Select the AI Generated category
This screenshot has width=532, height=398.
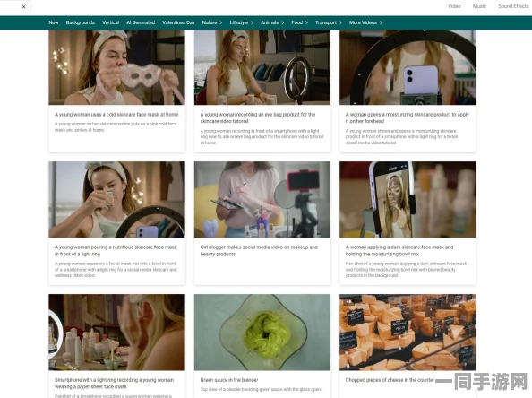(141, 22)
